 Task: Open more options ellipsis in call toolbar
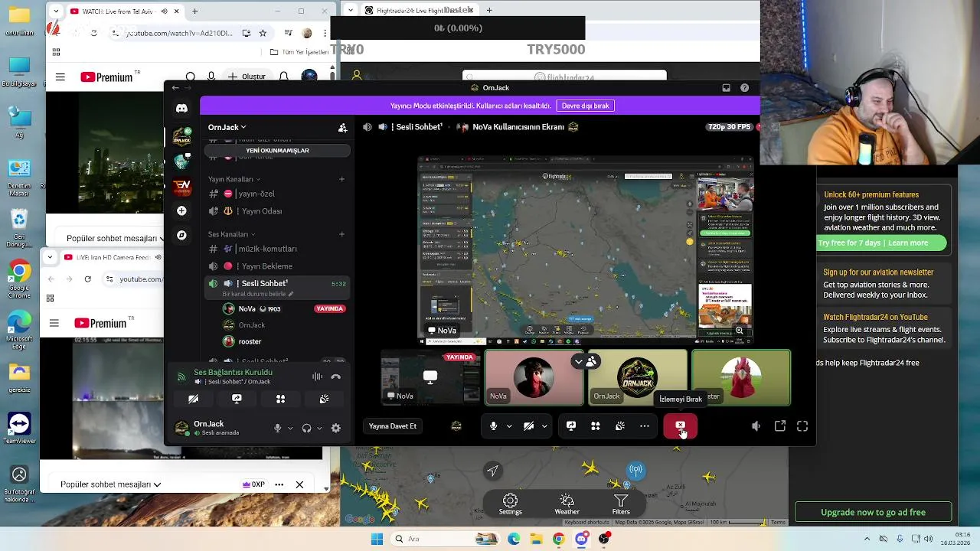pos(645,426)
